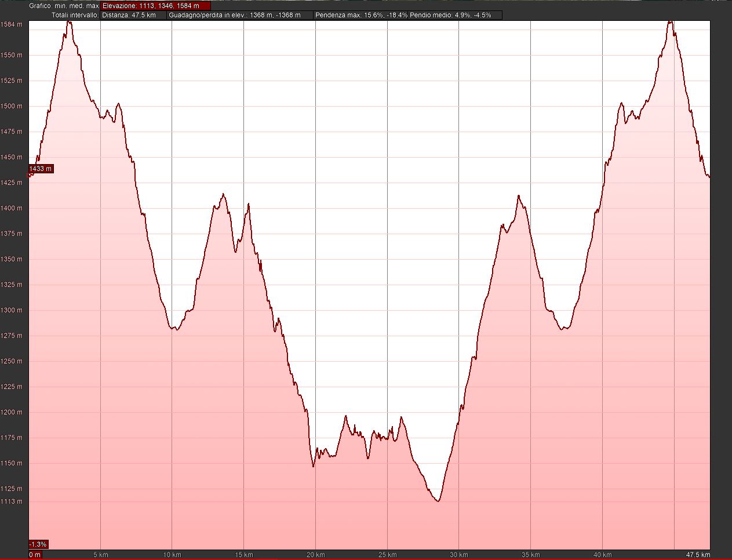Click the Totali intervallo label
The width and height of the screenshot is (732, 560).
coord(75,15)
